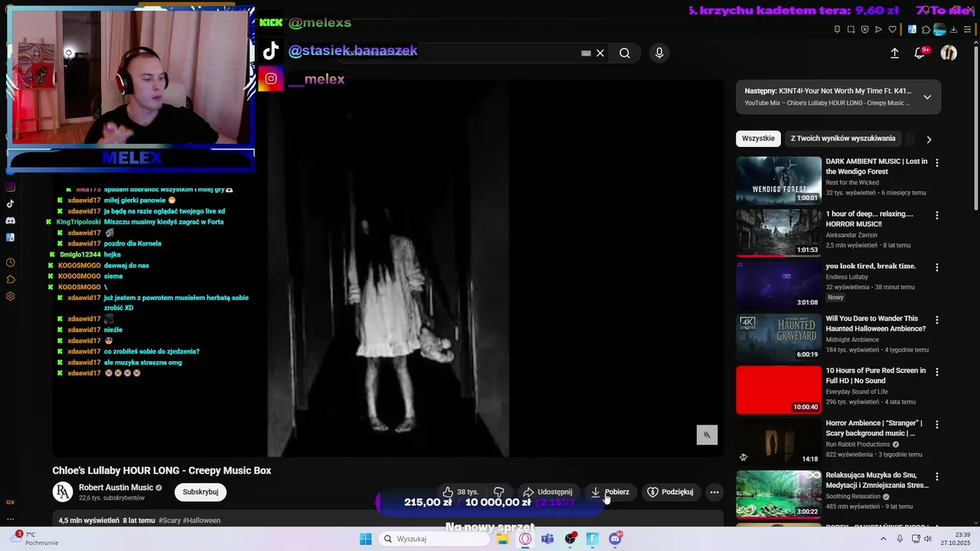
Task: Start voice search with the microphone
Action: pos(659,53)
